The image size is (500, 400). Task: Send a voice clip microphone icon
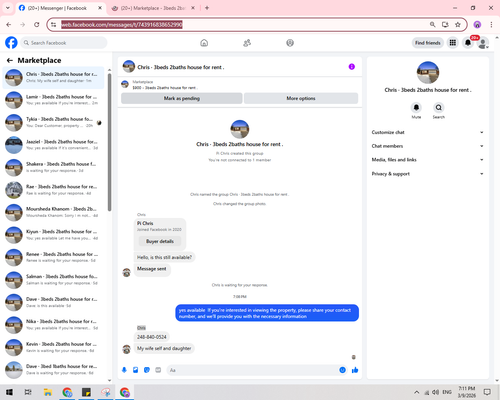pyautogui.click(x=124, y=370)
